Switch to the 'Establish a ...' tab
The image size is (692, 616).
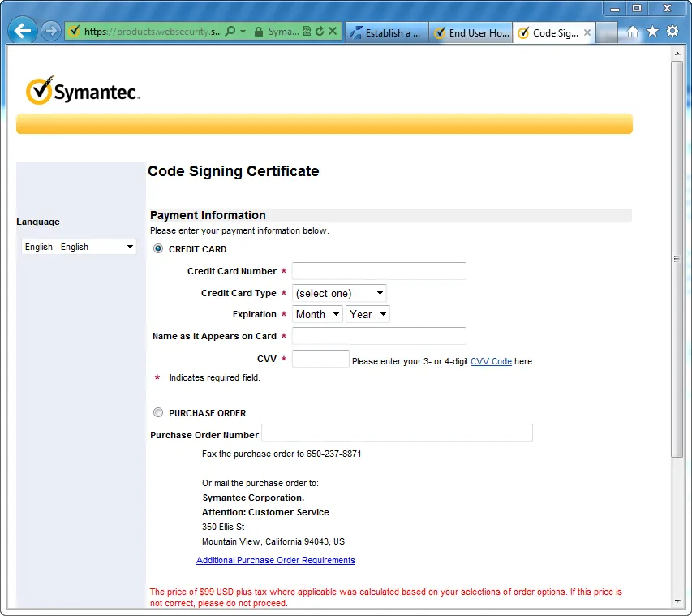click(387, 32)
